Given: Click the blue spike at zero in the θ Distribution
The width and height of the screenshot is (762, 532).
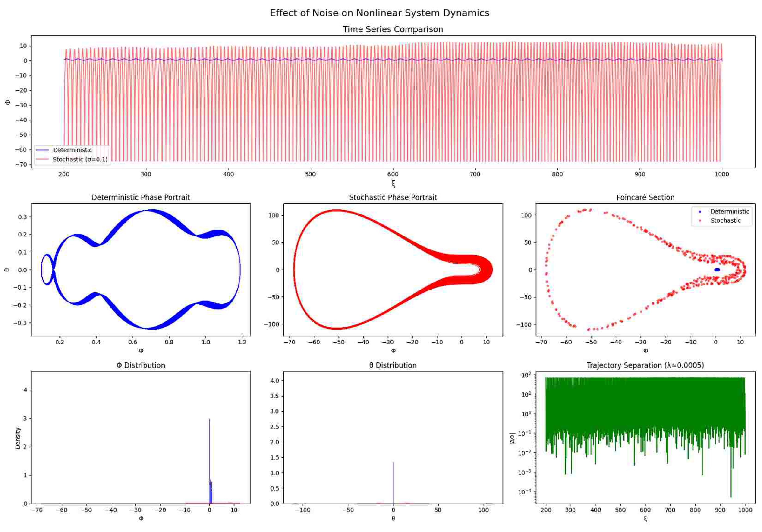Looking at the screenshot, I should coord(393,482).
